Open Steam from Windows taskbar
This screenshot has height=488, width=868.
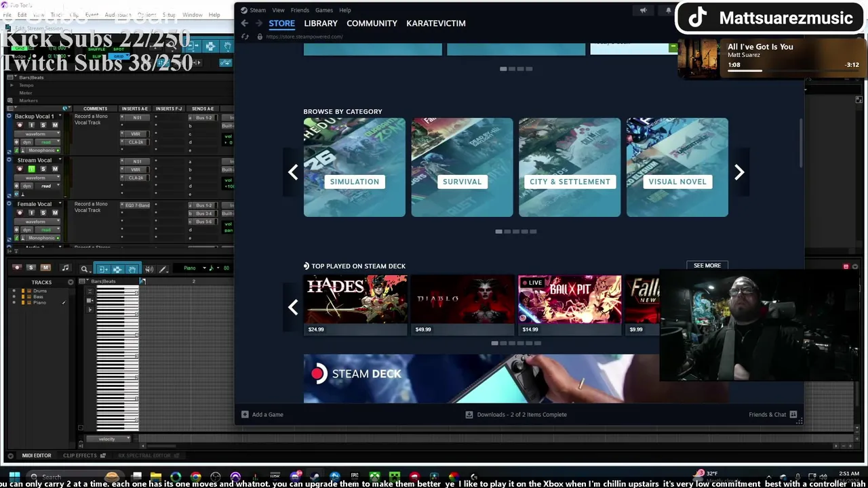315,476
